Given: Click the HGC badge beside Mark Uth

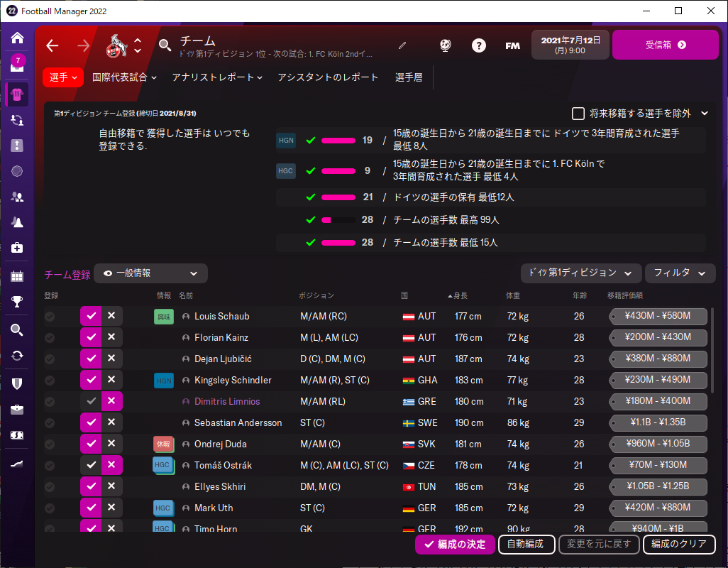Looking at the screenshot, I should coord(163,508).
